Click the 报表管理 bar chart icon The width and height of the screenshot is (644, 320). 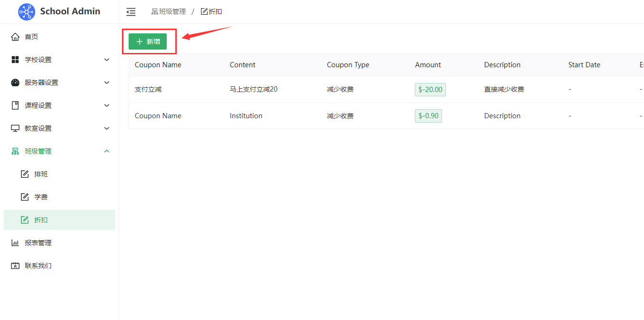click(15, 243)
